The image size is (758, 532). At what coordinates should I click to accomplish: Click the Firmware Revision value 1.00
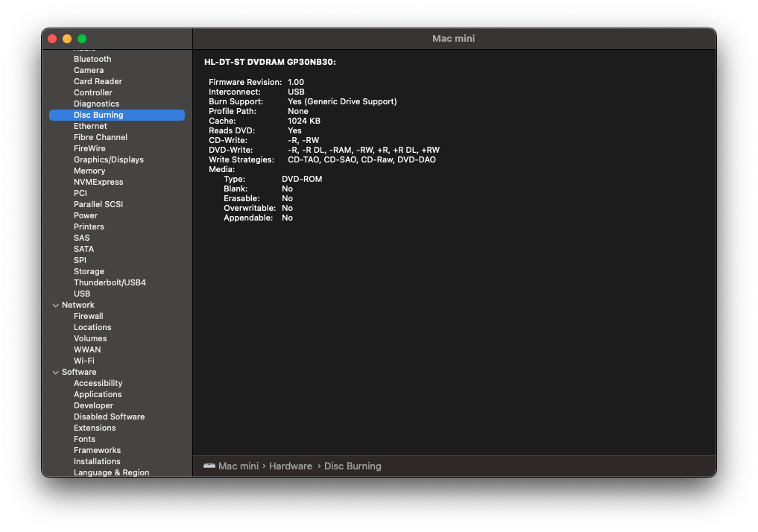(x=296, y=82)
